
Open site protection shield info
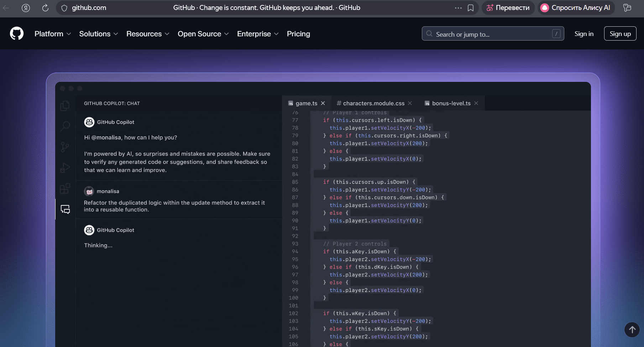tap(64, 8)
